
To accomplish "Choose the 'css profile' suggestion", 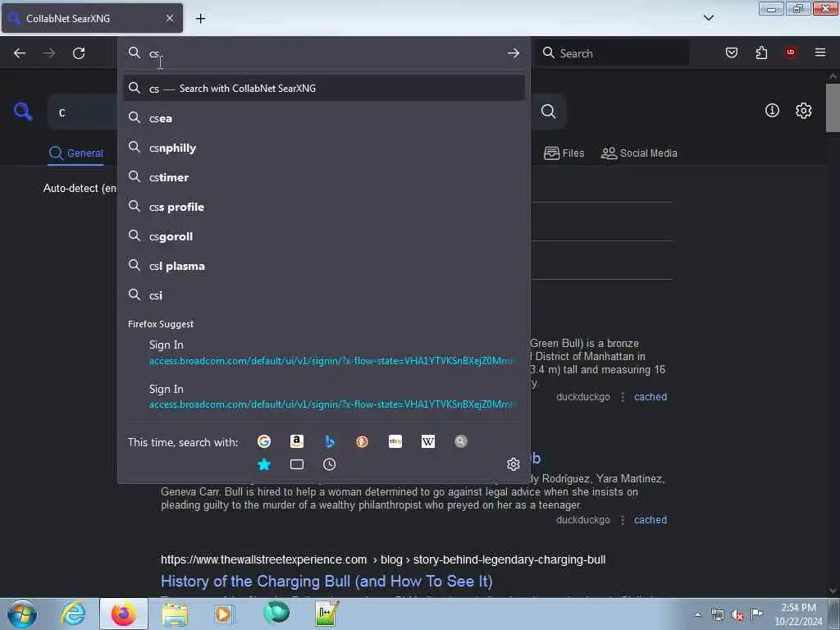I will [x=324, y=207].
